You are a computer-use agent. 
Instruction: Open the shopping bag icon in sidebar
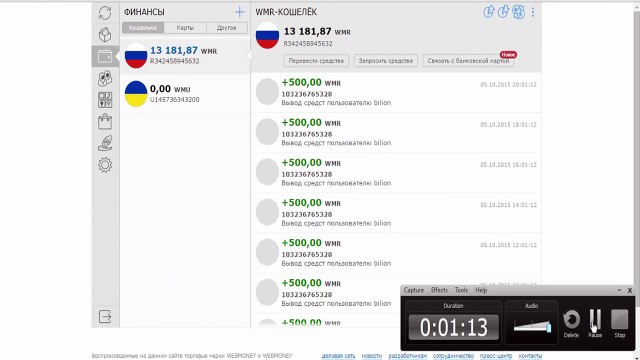coord(105,121)
